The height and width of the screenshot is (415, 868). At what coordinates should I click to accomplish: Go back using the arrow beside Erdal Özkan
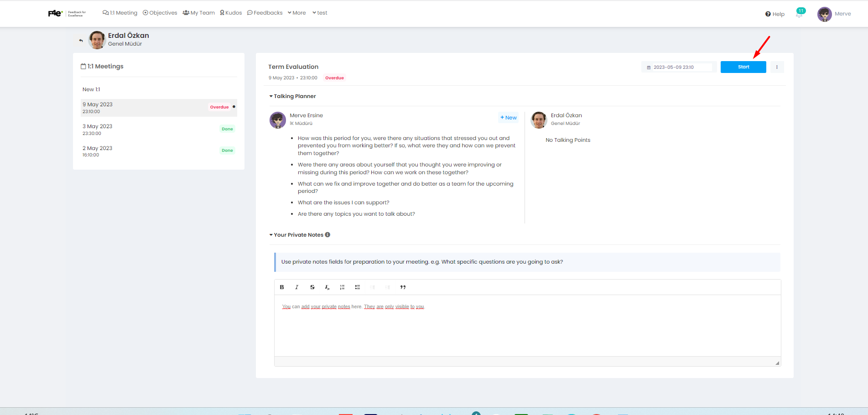point(81,41)
